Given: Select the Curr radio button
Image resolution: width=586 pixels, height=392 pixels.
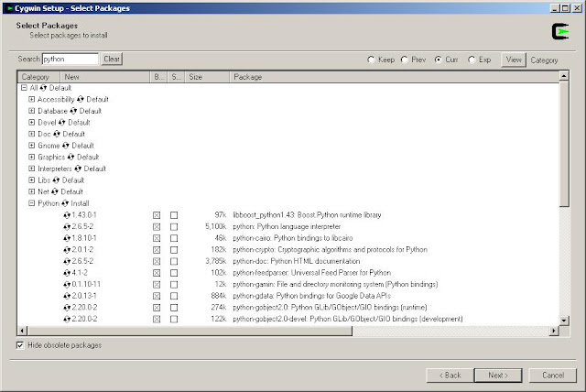Looking at the screenshot, I should tap(438, 60).
